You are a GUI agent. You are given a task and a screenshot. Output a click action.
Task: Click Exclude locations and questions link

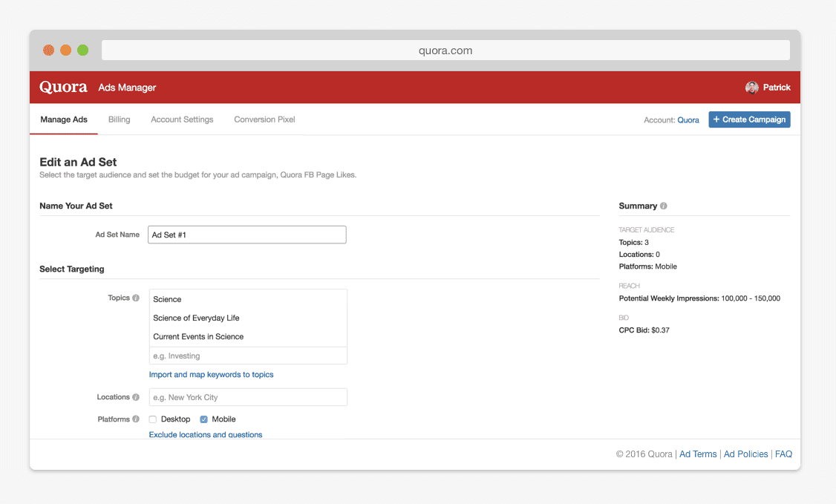[206, 435]
